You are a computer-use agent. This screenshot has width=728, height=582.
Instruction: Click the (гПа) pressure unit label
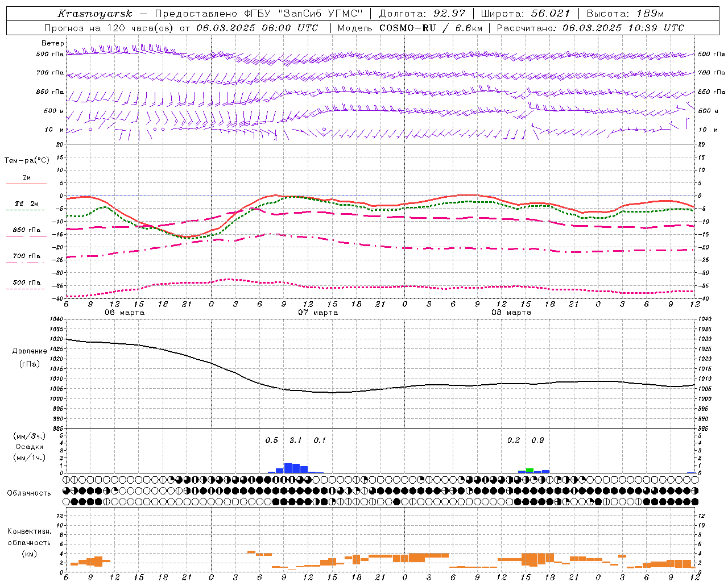(30, 364)
